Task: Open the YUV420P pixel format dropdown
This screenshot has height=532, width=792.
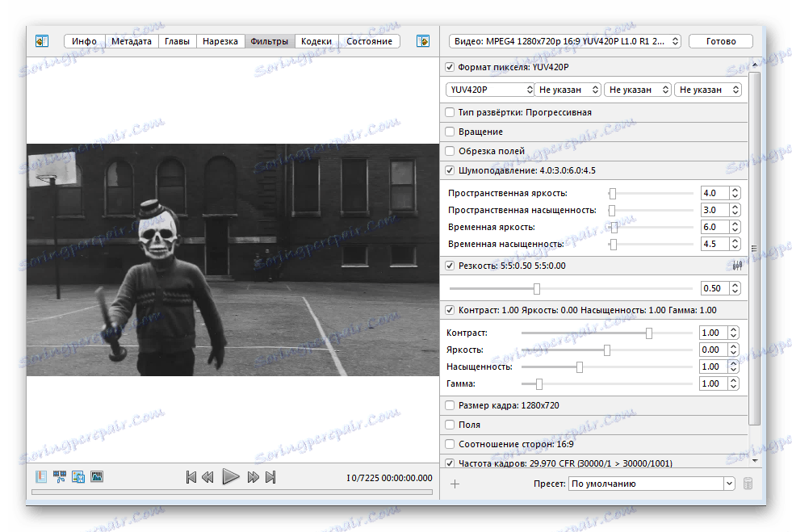Action: coord(488,90)
